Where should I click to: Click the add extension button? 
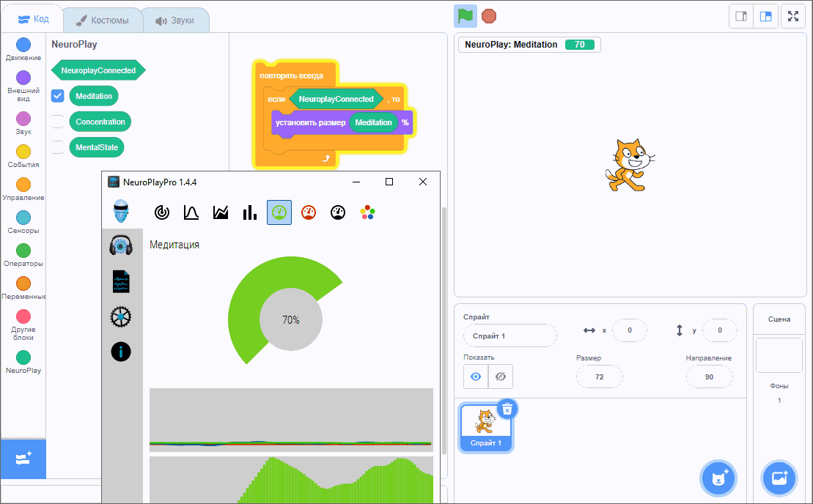(x=23, y=459)
